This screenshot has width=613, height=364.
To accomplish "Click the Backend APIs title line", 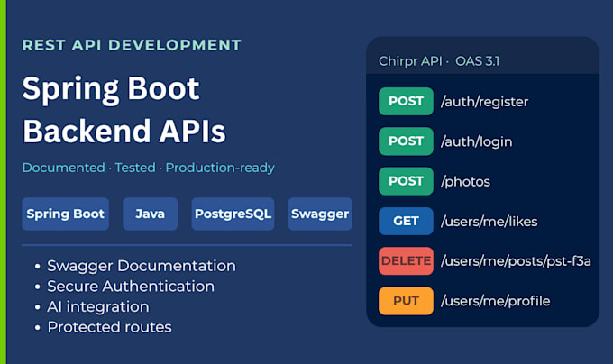I will (x=124, y=132).
